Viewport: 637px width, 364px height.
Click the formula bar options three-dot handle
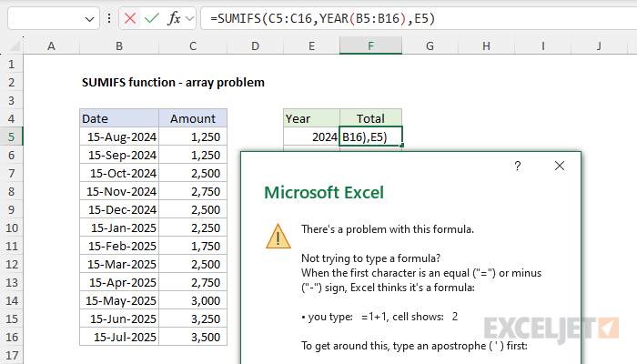[x=109, y=18]
